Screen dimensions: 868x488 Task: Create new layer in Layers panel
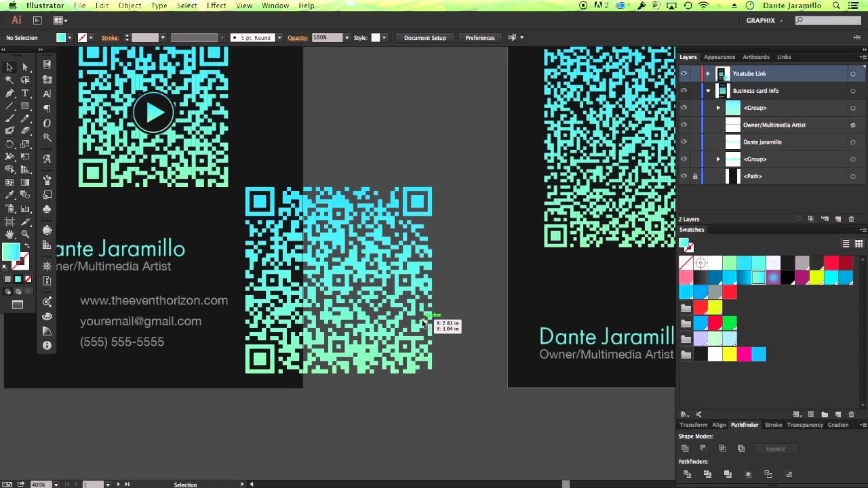coord(838,219)
